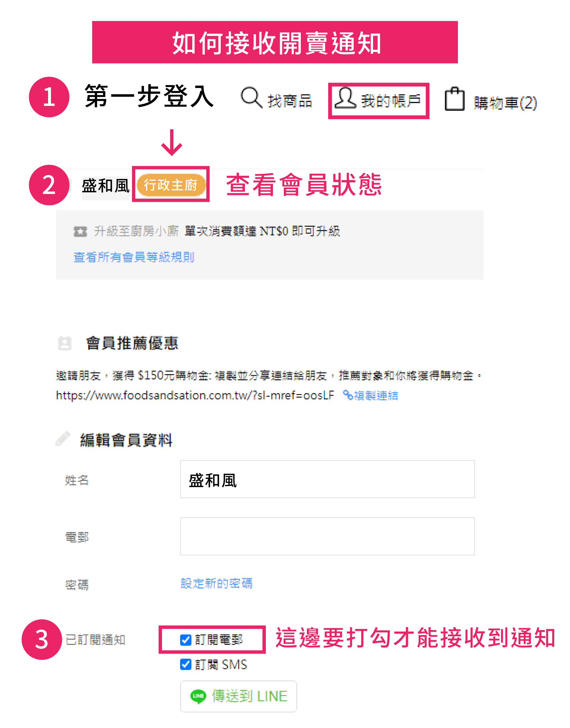Click the 複製連結 link
Screen dimensions: 570x728
tap(376, 396)
